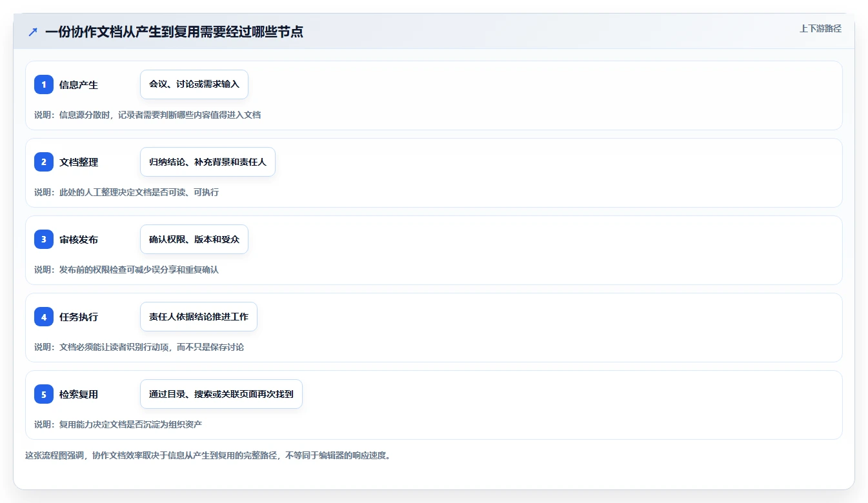
Task: Click the note 说明：文档必须能让读者识别行动项
Action: click(139, 347)
